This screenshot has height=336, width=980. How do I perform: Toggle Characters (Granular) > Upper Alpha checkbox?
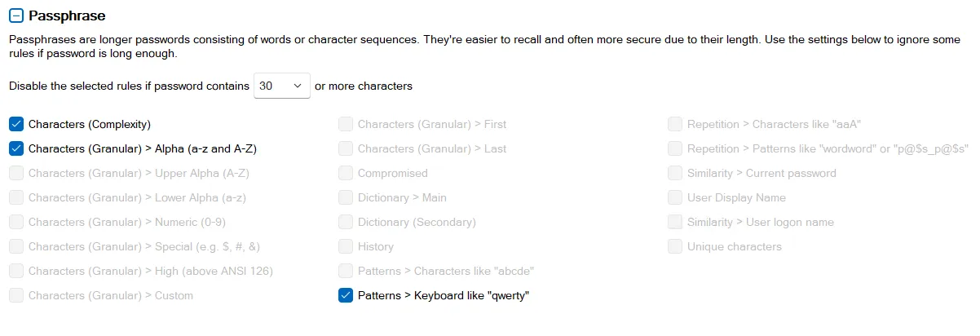[x=16, y=173]
